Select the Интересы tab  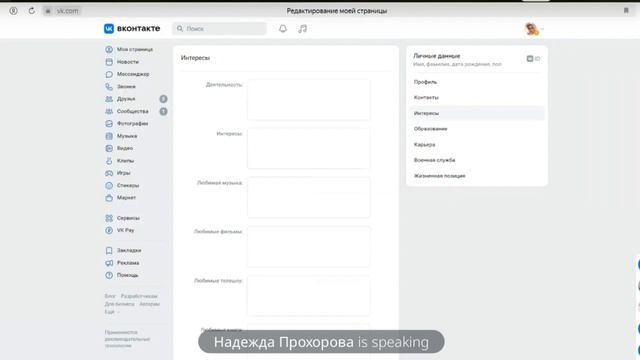click(477, 113)
